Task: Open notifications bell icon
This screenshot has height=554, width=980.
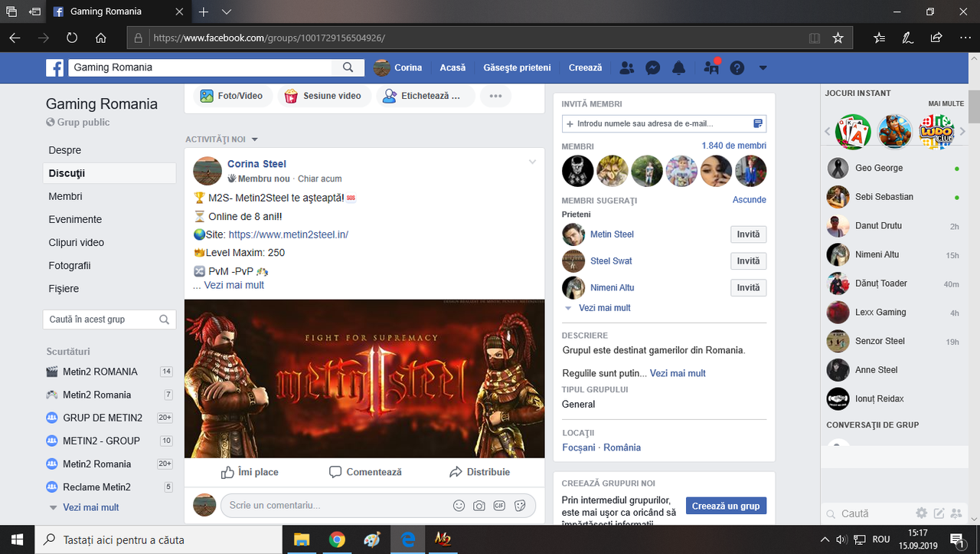Action: pyautogui.click(x=678, y=67)
